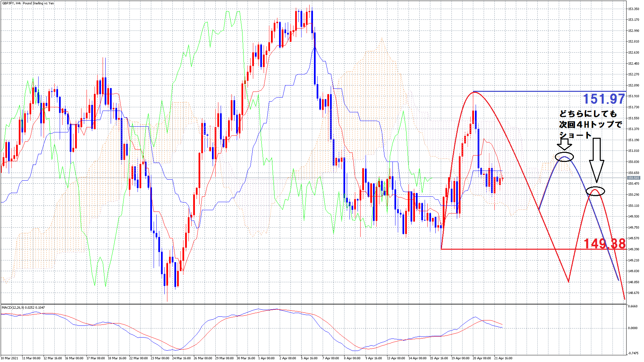
Task: Click the 10 Mar 2021 date label
Action: [10, 358]
